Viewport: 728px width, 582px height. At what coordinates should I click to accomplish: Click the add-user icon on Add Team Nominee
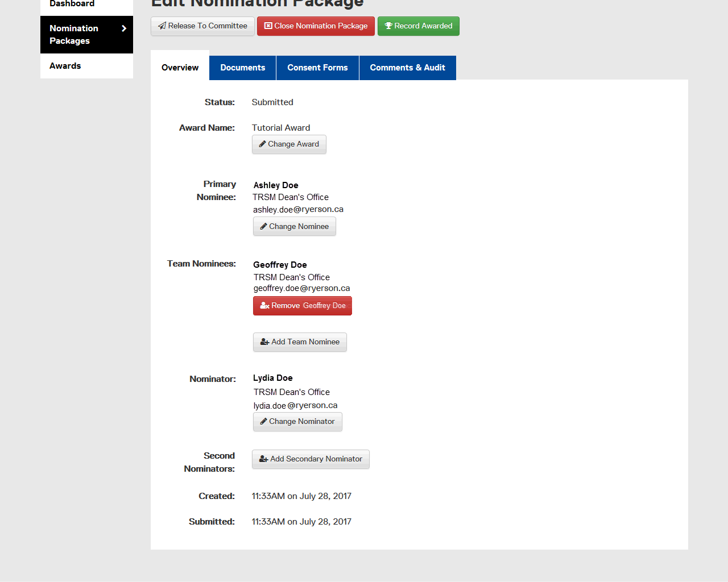click(x=264, y=342)
